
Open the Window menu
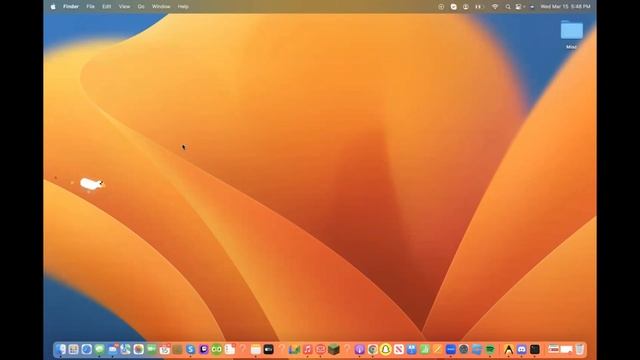161,7
